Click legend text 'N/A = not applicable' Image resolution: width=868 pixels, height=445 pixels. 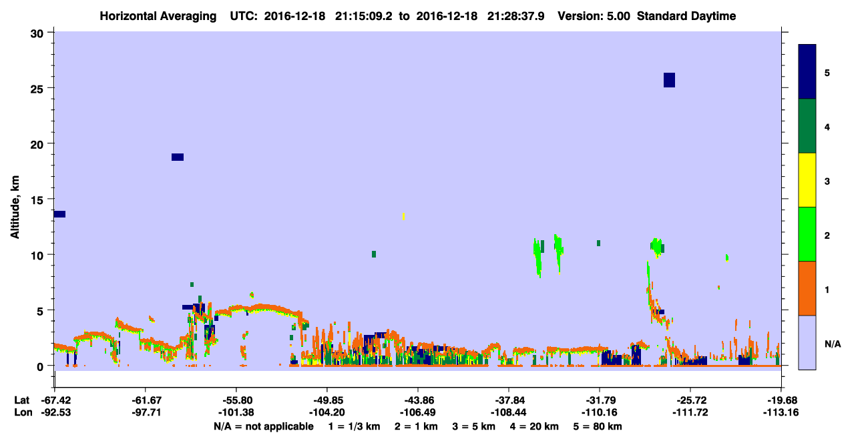pyautogui.click(x=263, y=426)
